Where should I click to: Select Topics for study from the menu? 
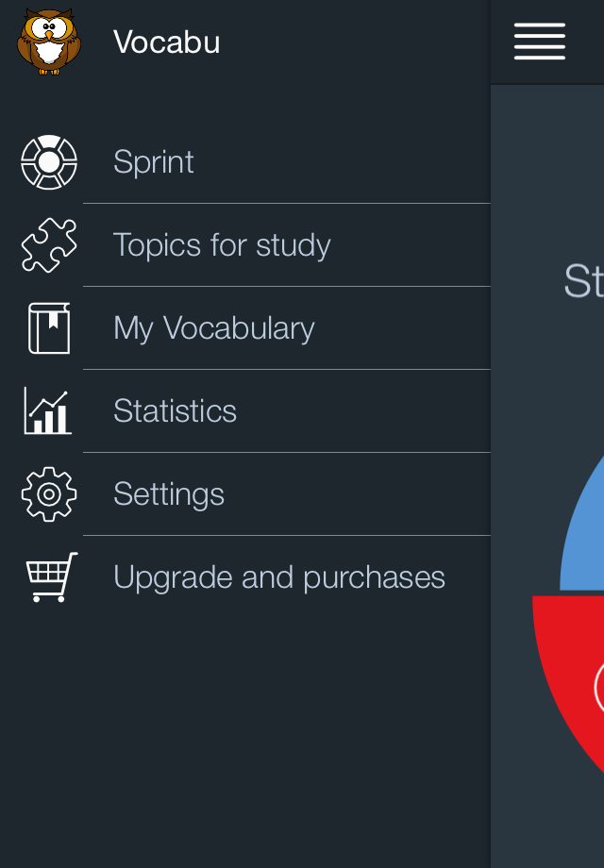point(222,244)
